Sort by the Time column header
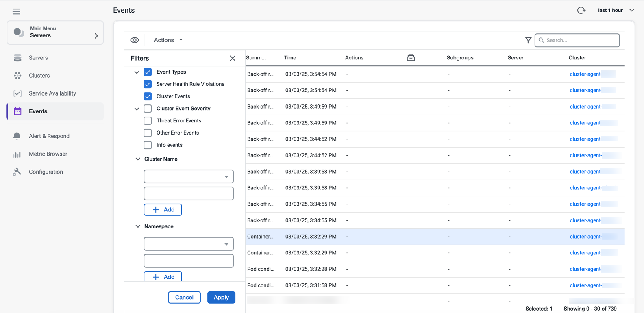Viewport: 644px width, 313px height. pyautogui.click(x=290, y=58)
